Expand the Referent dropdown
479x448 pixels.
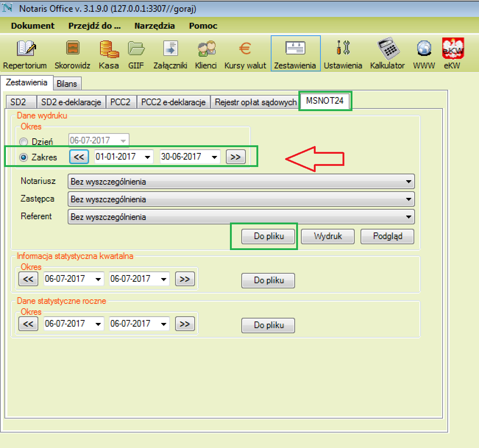point(409,217)
